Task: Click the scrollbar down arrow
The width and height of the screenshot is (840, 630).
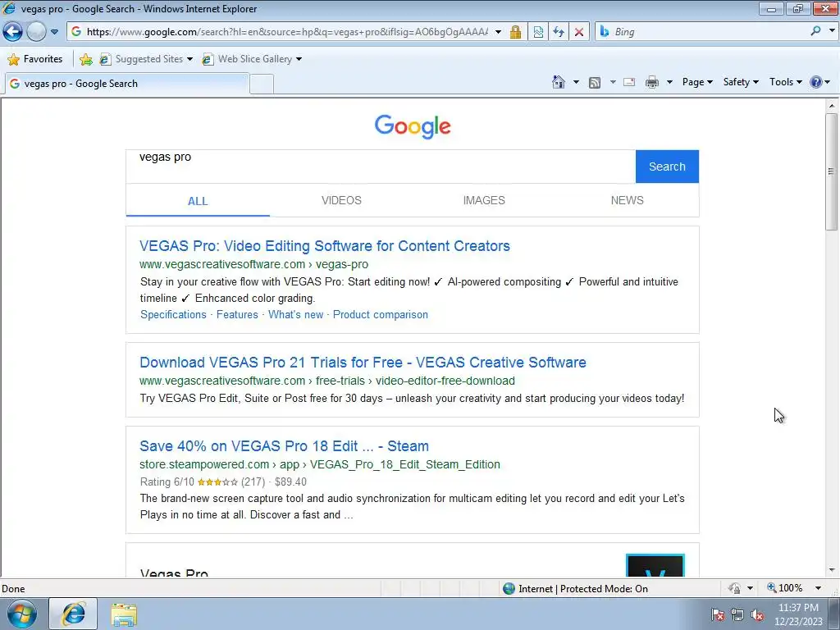Action: (831, 571)
